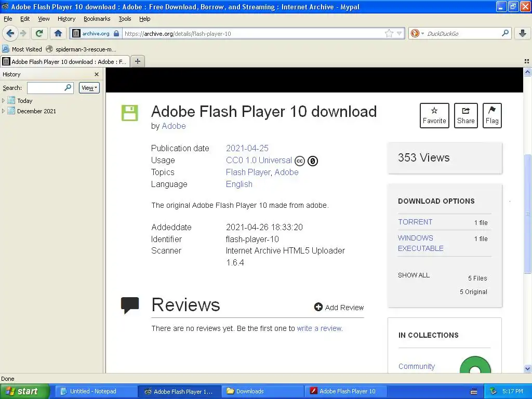Open the 2021-04-25 publication date link
532x399 pixels.
tap(247, 148)
